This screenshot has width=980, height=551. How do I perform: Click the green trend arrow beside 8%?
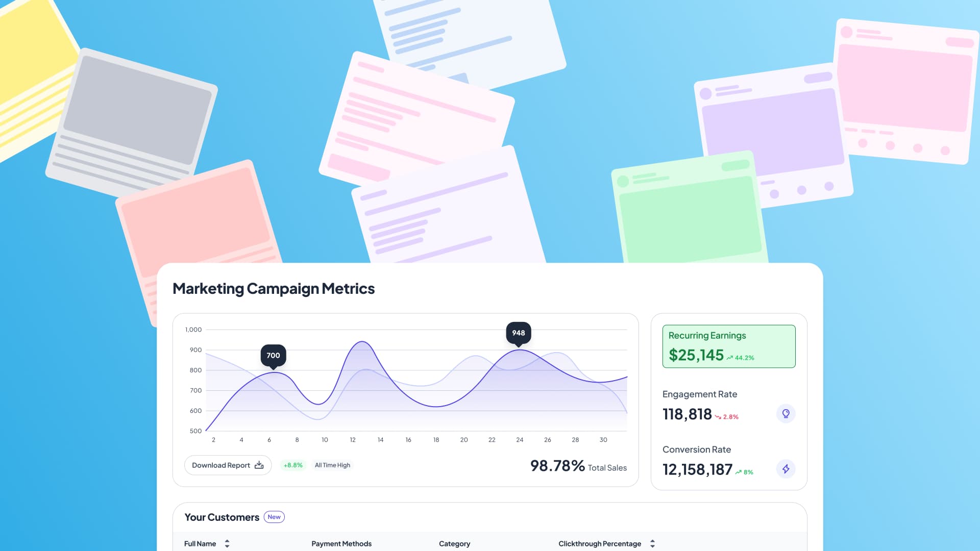738,472
